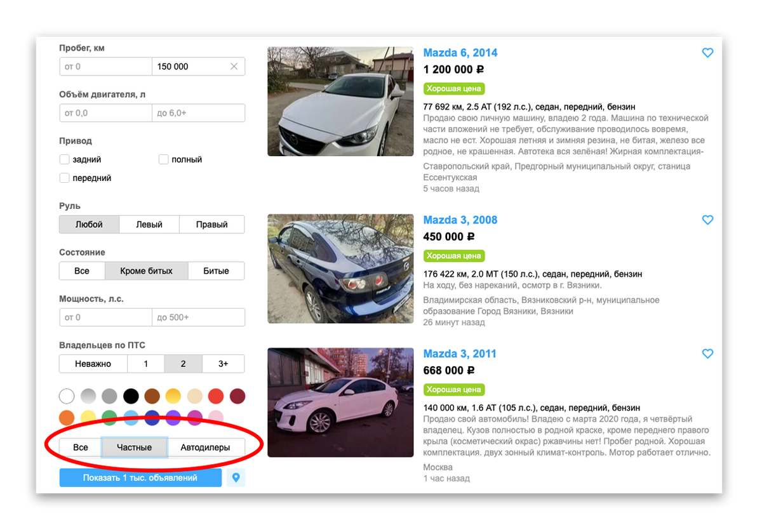Image resolution: width=762 pixels, height=532 pixels.
Task: Pick the orange color swatch
Action: pyautogui.click(x=67, y=418)
